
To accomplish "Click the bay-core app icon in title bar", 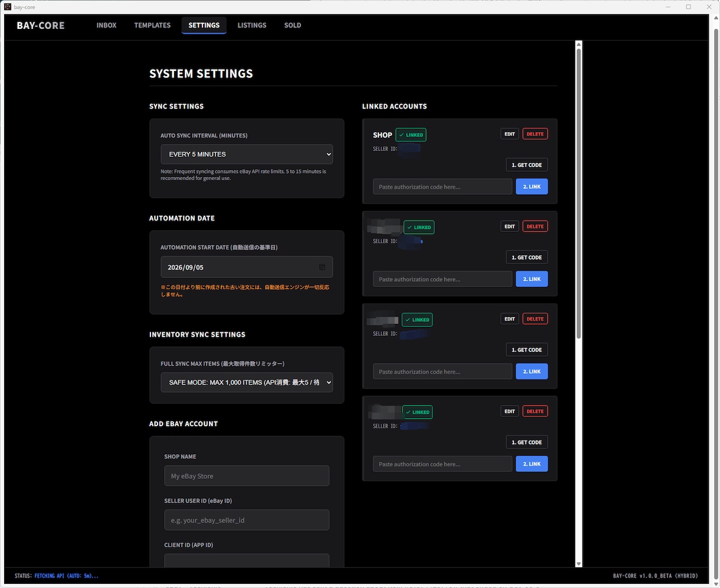I will [x=8, y=6].
